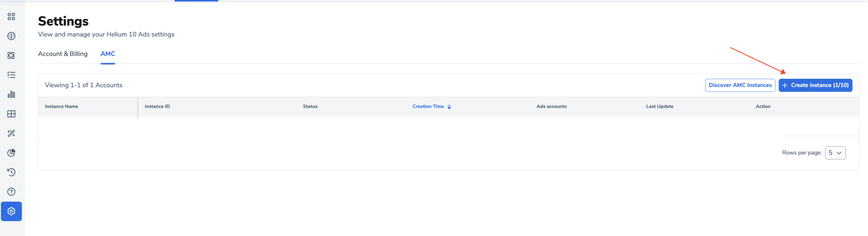
Task: Click the Instance Name column header
Action: coord(61,106)
